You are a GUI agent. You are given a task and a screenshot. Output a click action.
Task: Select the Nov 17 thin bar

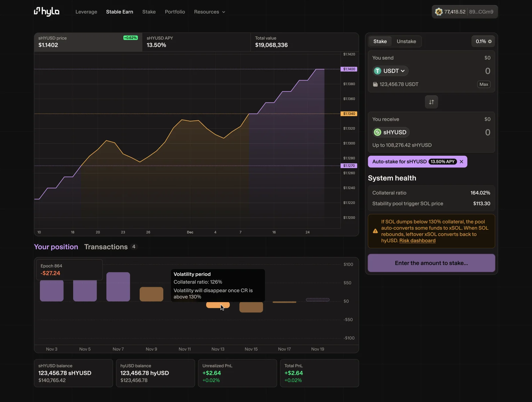284,302
